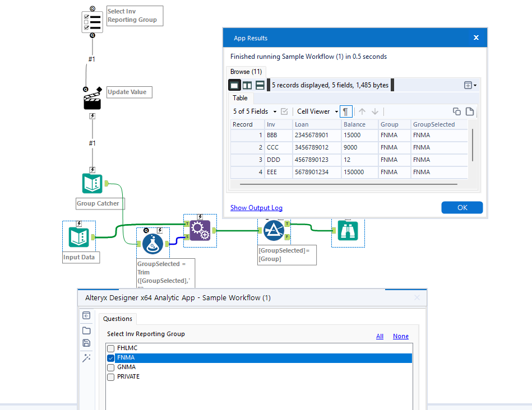This screenshot has width=532, height=410.
Task: Select the Input Data tool icon
Action: [78, 237]
